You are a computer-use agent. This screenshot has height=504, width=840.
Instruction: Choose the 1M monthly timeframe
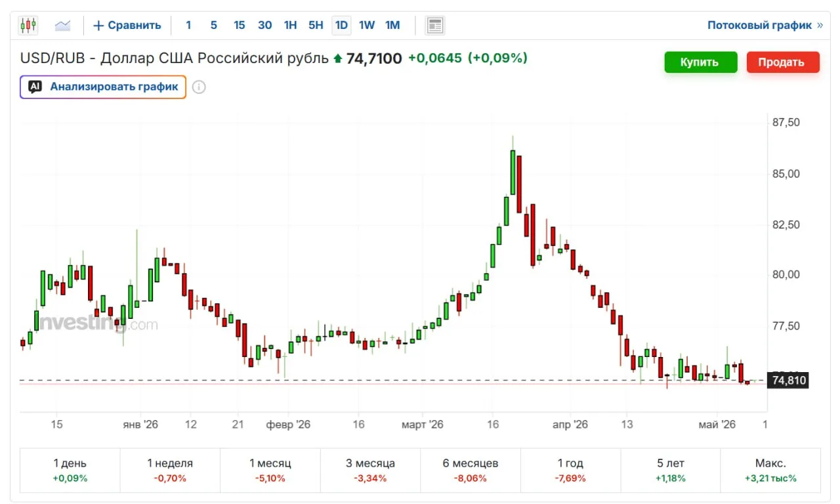pyautogui.click(x=392, y=26)
